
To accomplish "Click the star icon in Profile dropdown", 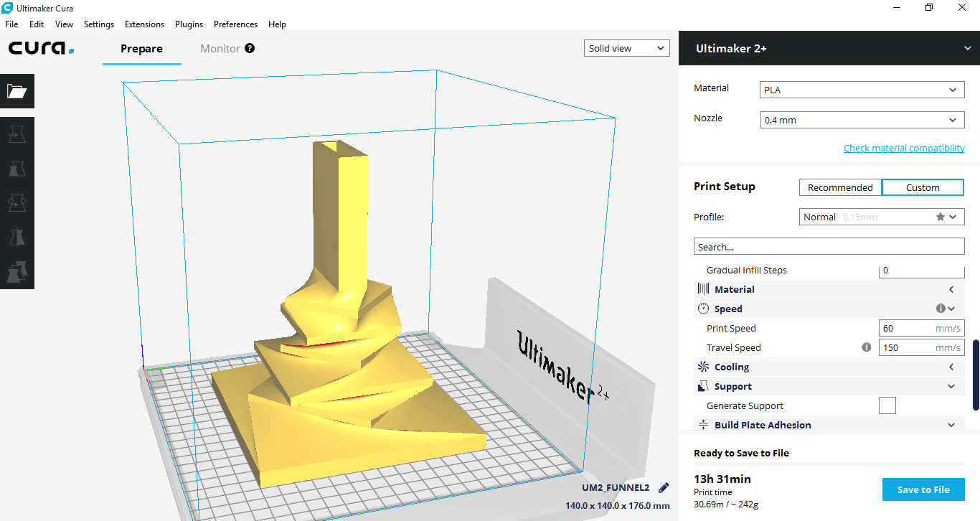I will click(940, 217).
